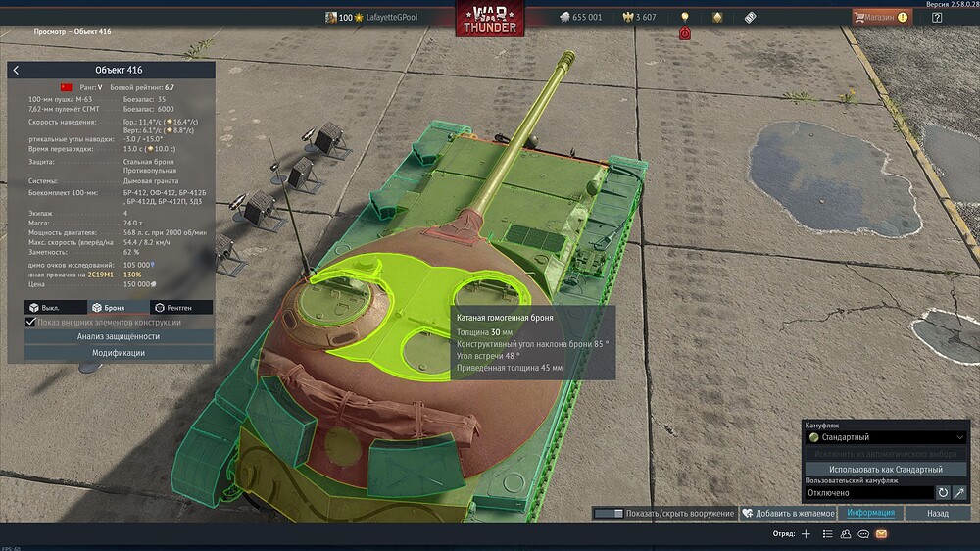The image size is (980, 551).
Task: Open the chat bubble icon
Action: tap(863, 534)
